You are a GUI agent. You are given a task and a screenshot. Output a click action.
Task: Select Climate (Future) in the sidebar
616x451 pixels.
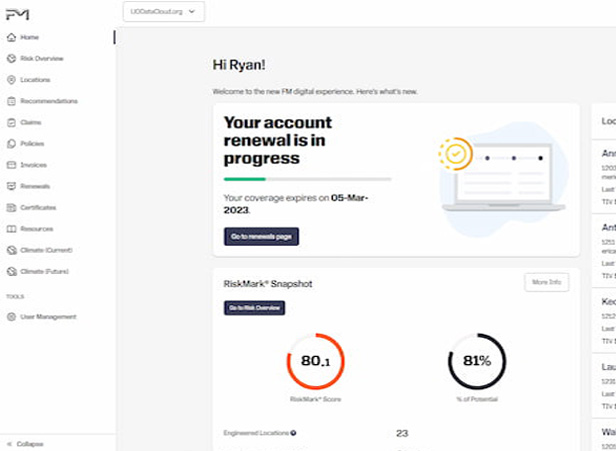(x=45, y=271)
